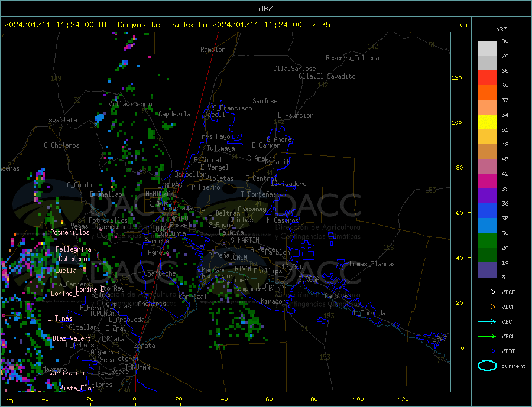Image resolution: width=532 pixels, height=407 pixels.
Task: Click the Pellegrina map label
Action: [x=74, y=249]
